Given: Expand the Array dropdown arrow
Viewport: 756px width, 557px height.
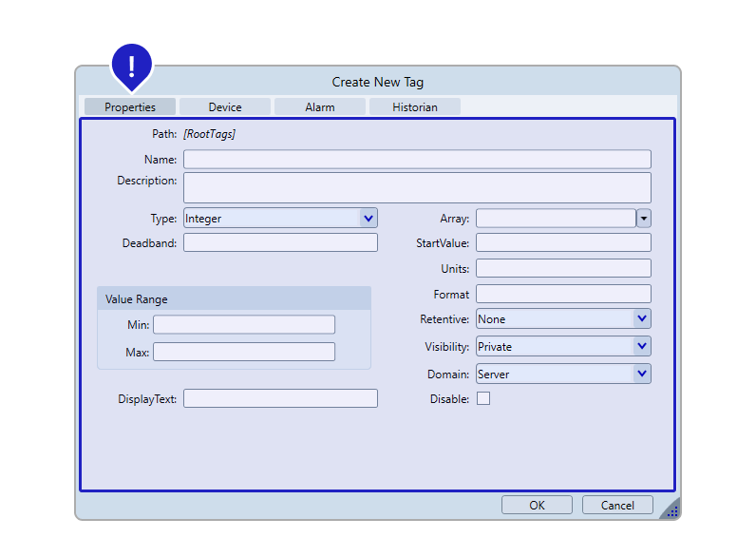Looking at the screenshot, I should [644, 219].
